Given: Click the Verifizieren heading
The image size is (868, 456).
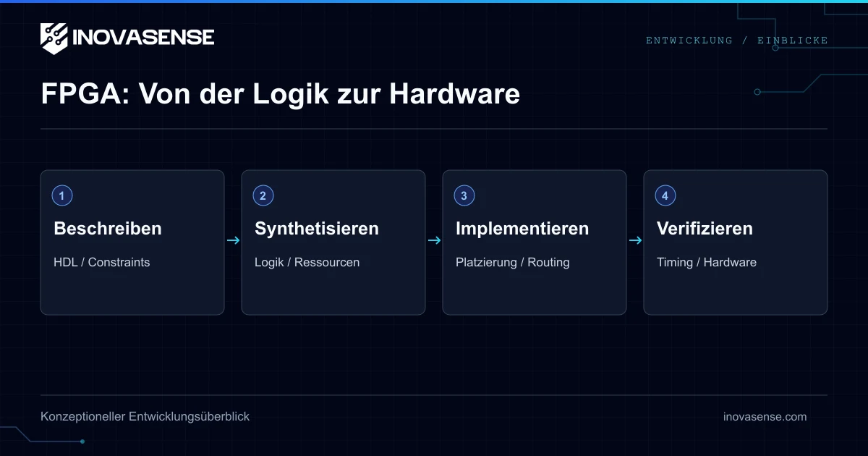Looking at the screenshot, I should pos(705,229).
